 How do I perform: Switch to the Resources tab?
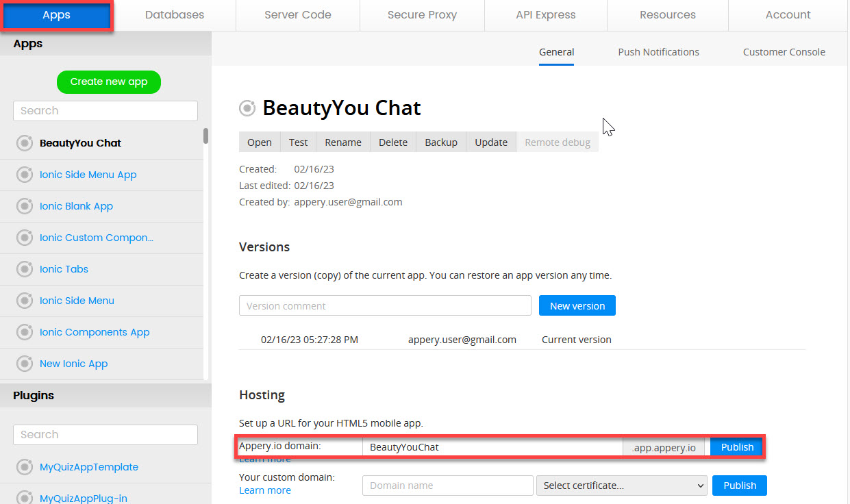(668, 15)
